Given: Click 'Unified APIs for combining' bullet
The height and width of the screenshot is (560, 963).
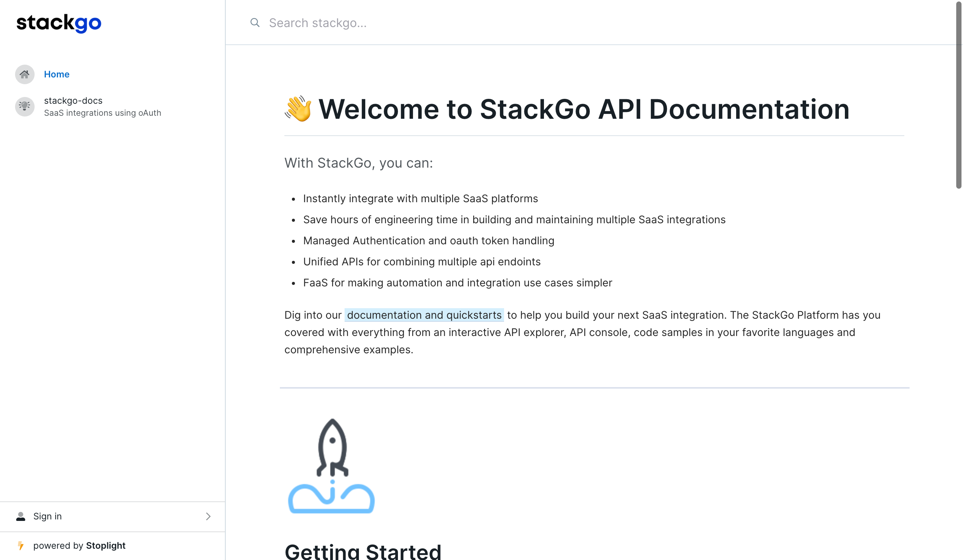Looking at the screenshot, I should [x=422, y=262].
